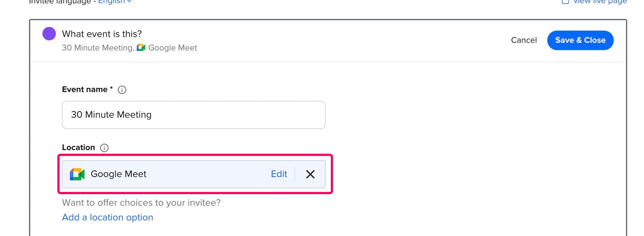Click the Google Meet icon in Location field
The width and height of the screenshot is (644, 236).
(x=77, y=174)
